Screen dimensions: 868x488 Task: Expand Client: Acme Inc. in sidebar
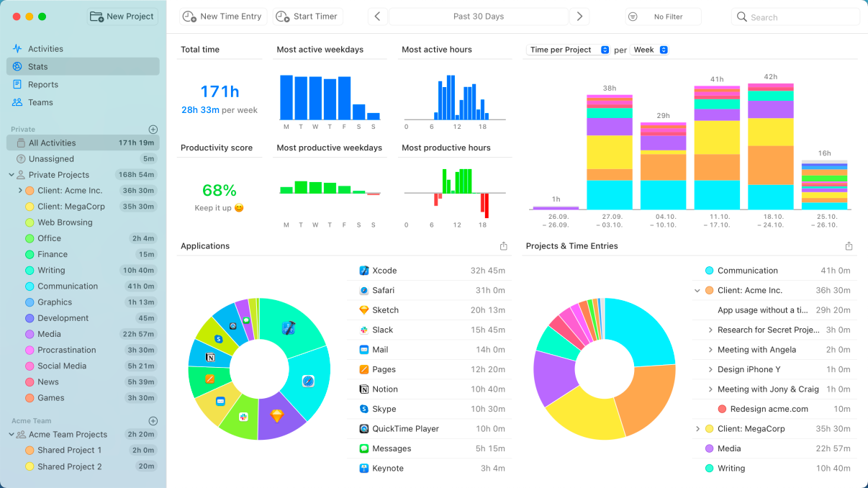pyautogui.click(x=20, y=191)
